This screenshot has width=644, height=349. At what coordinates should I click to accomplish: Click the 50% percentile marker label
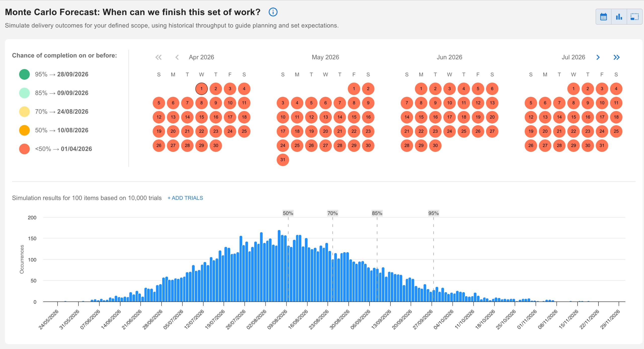(x=288, y=213)
